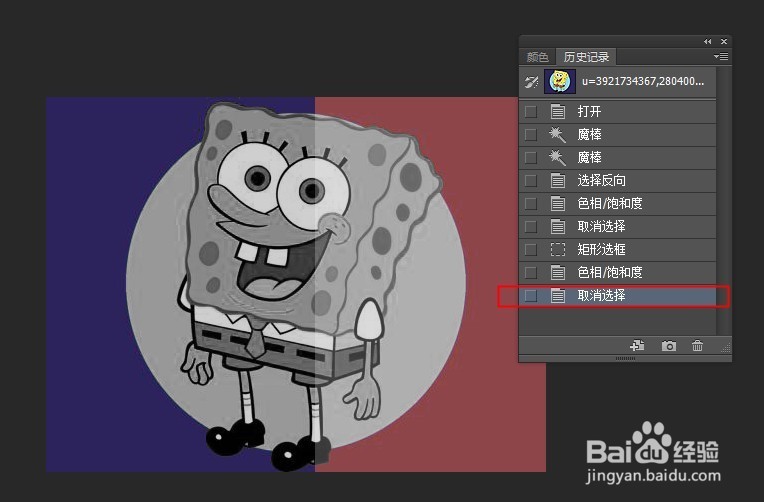Click the SpongeBob image on the canvas
Viewport: 764px width, 502px height.
click(296, 284)
